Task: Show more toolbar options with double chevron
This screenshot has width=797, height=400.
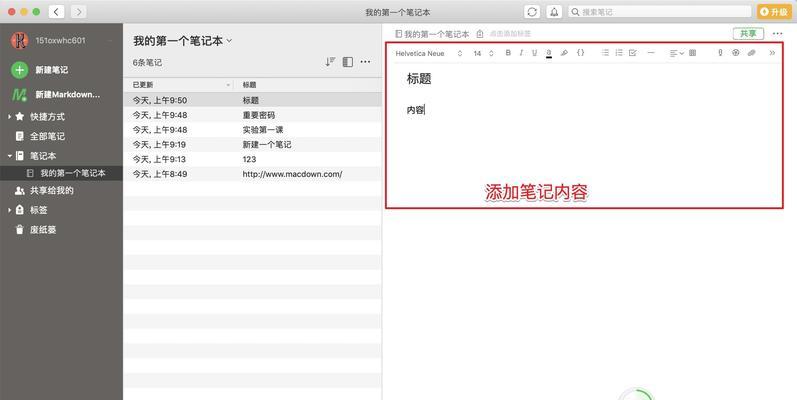Action: click(x=772, y=53)
